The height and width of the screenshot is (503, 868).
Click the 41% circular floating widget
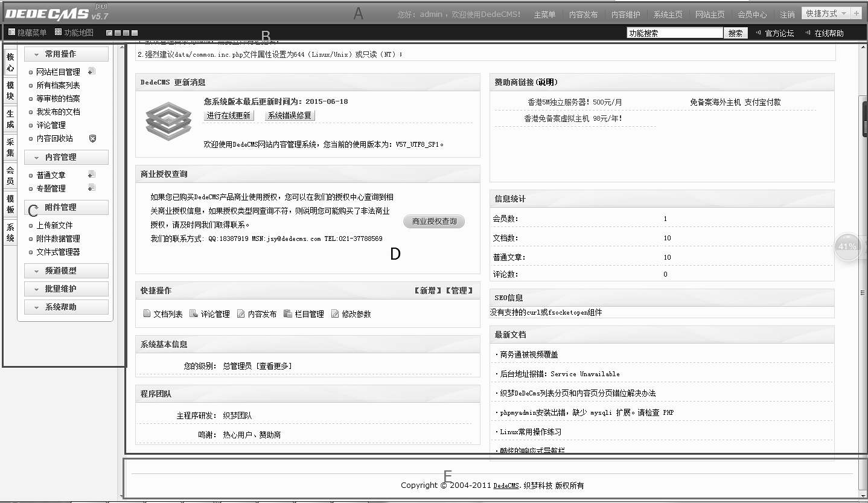(847, 246)
